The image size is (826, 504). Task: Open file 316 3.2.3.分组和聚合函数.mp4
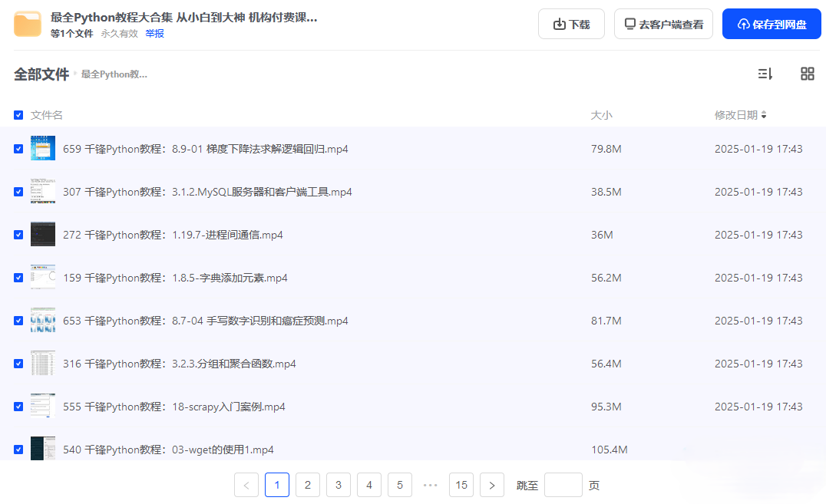pyautogui.click(x=180, y=364)
